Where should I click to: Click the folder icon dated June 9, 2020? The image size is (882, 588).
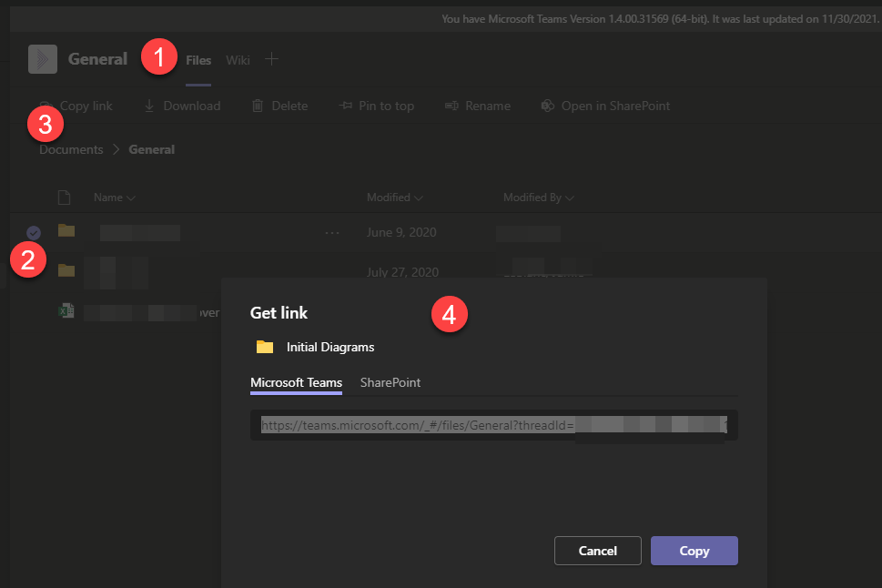click(x=66, y=230)
